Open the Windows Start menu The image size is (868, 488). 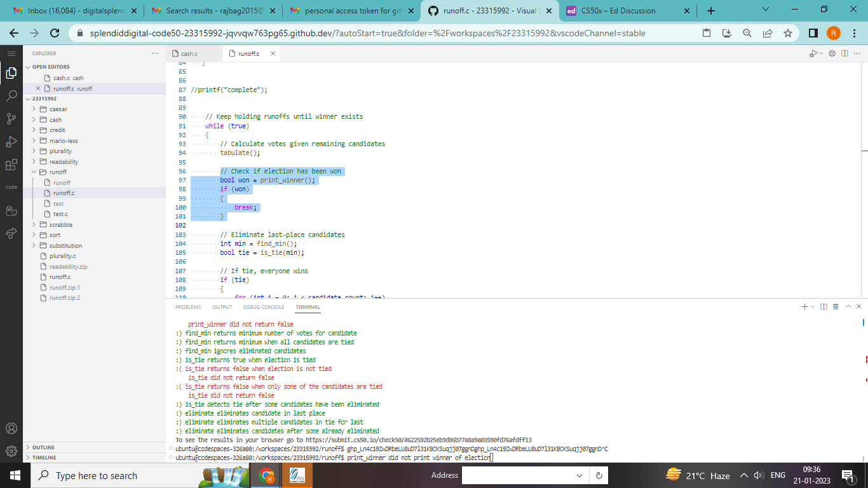pos(14,475)
